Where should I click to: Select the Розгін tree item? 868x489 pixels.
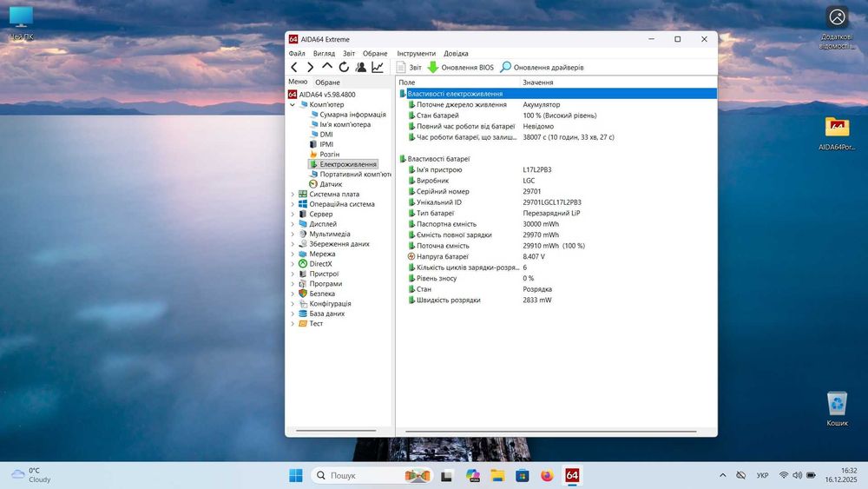tap(329, 154)
